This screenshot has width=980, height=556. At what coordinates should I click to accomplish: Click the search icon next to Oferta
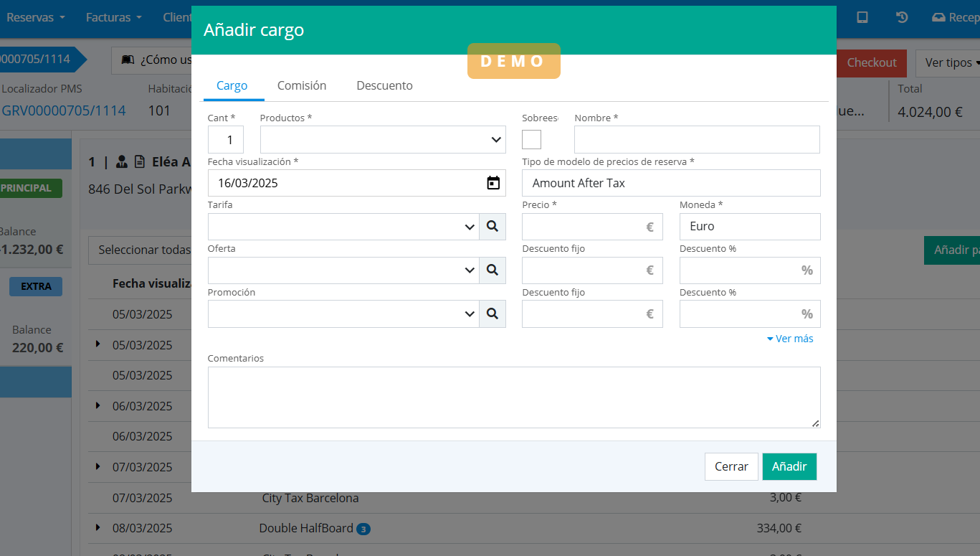(x=493, y=270)
